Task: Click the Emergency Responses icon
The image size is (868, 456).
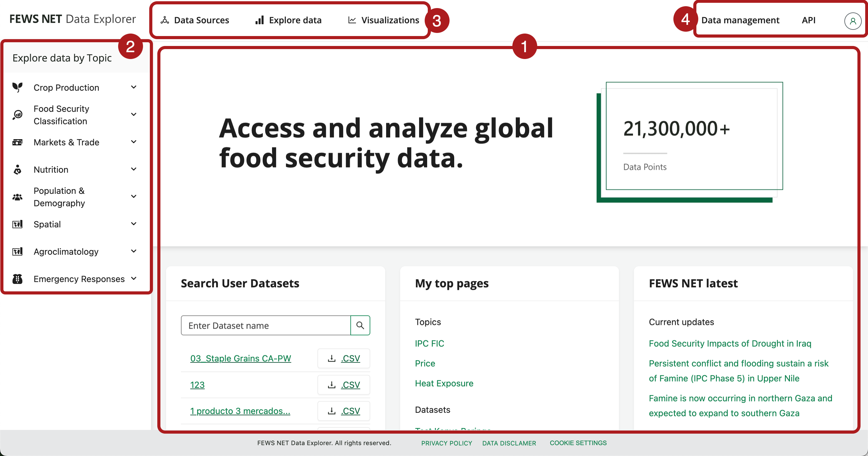Action: point(17,279)
